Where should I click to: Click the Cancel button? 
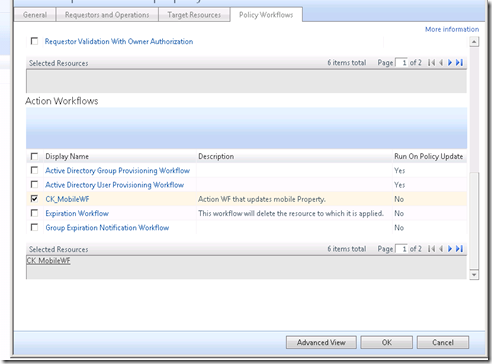click(443, 342)
